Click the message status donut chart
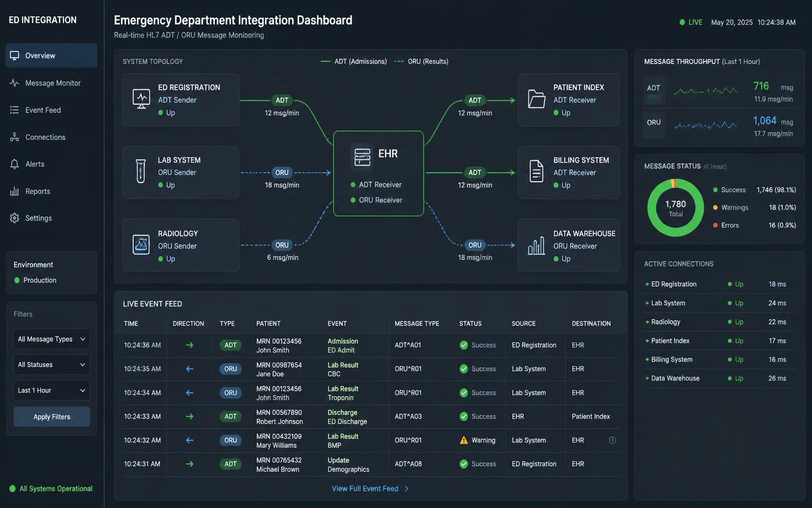Image resolution: width=812 pixels, height=508 pixels. click(x=676, y=208)
